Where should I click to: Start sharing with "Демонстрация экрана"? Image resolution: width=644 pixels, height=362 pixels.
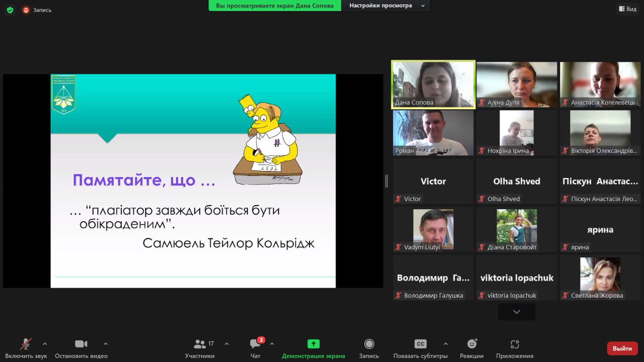pyautogui.click(x=313, y=348)
